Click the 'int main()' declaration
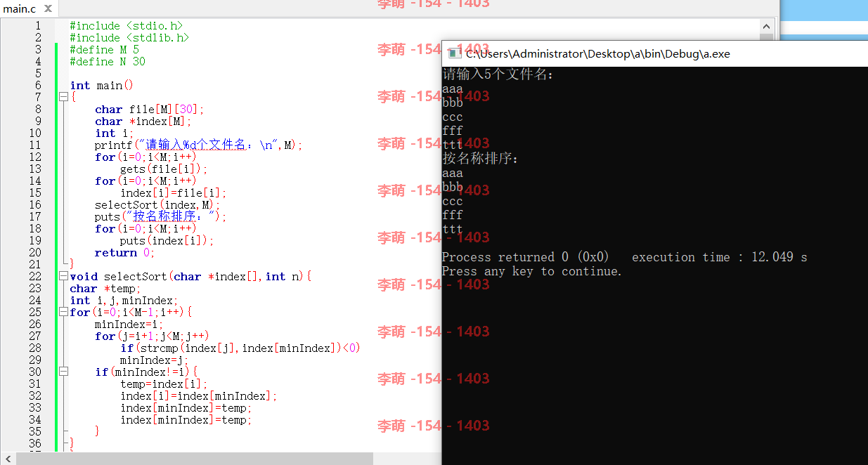The height and width of the screenshot is (465, 868). click(101, 86)
